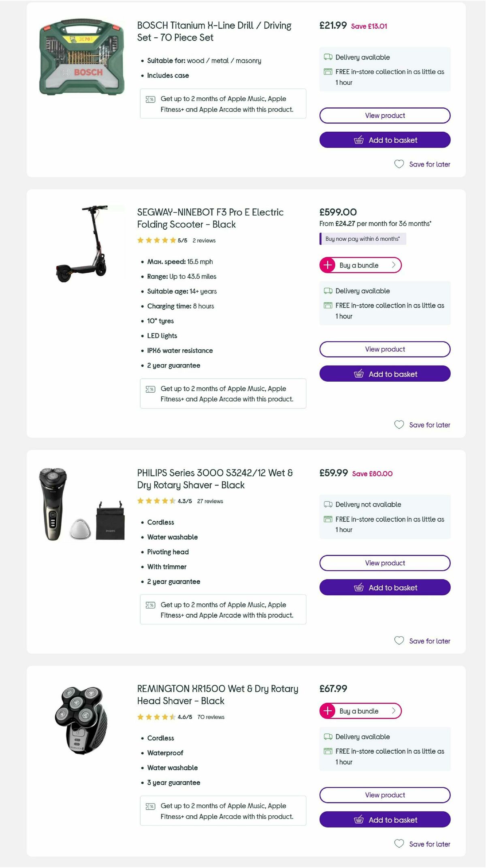486x868 pixels.
Task: Open the 2 reviews link for Segway scooter
Action: pos(204,240)
